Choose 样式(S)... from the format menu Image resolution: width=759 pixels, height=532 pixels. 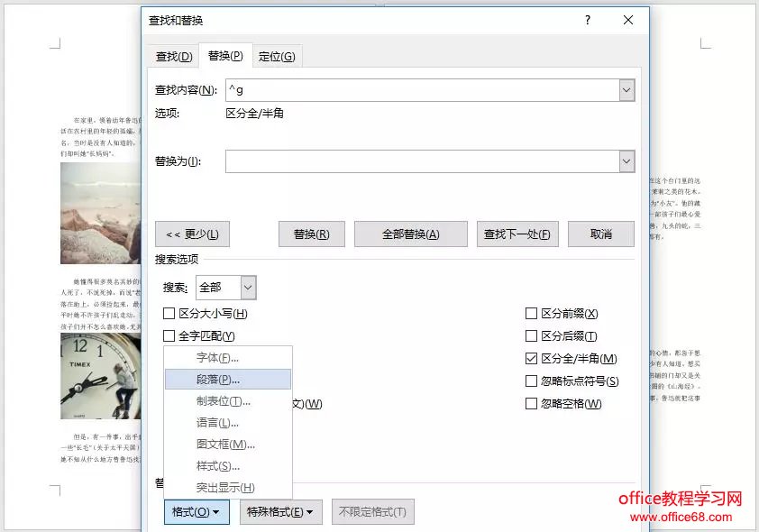(228, 466)
